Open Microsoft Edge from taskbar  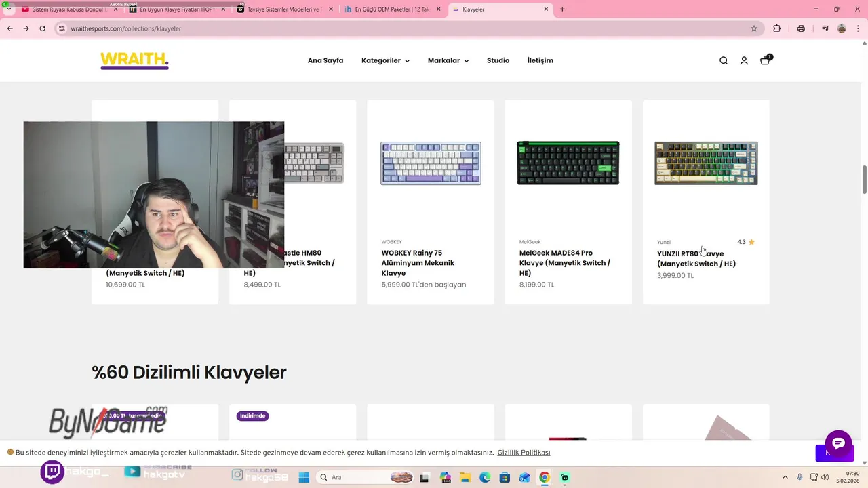(x=485, y=477)
